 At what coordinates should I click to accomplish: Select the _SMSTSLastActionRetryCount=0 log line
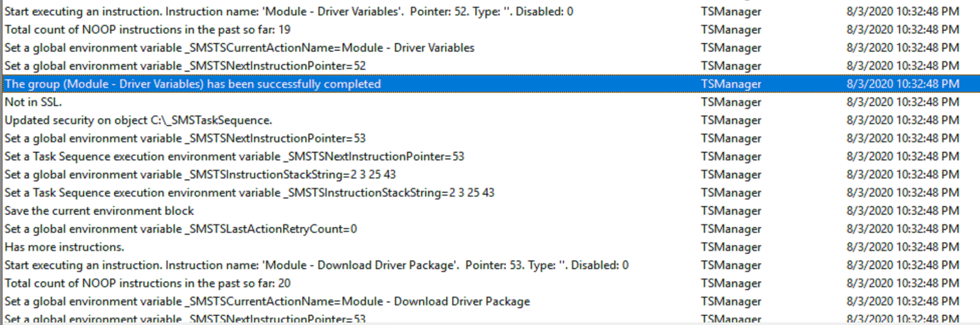point(180,229)
